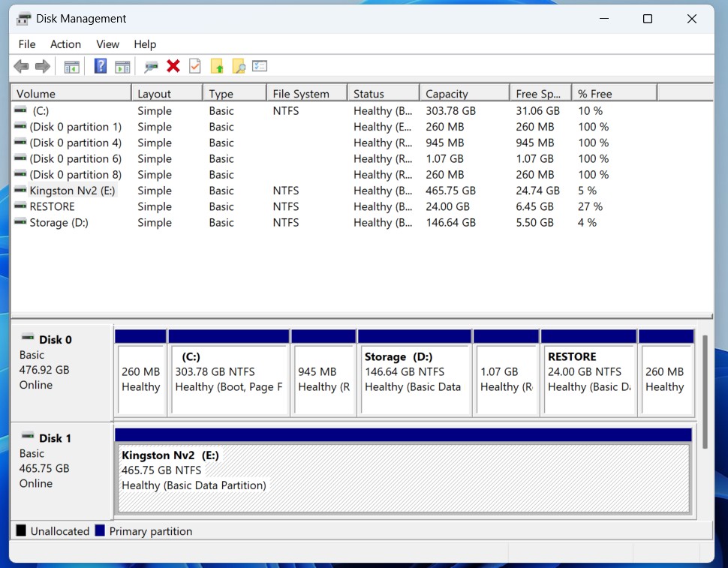Screen dimensions: 728x568
Task: Click the Show/Hide Console Tree icon
Action: pyautogui.click(x=72, y=67)
